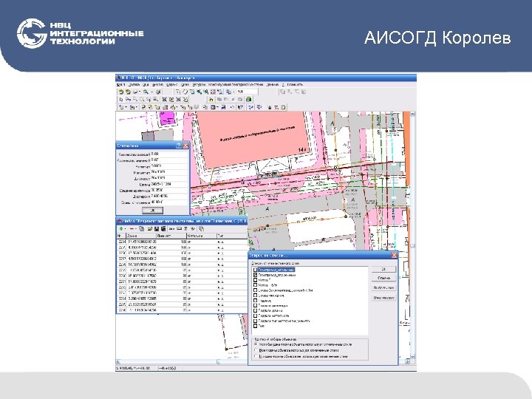Viewport: 532px width, 399px height.
Task: Click the blue save disk icon in the third toolbar row
Action: 223,108
